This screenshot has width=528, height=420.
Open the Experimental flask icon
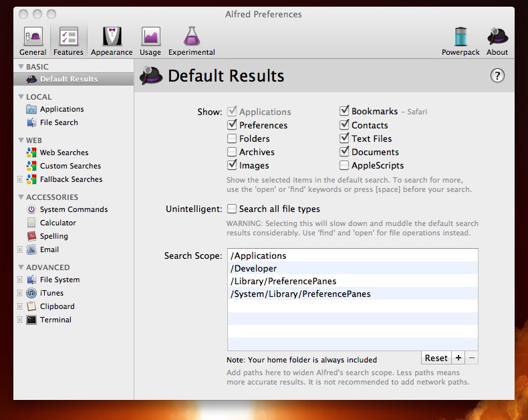point(191,41)
